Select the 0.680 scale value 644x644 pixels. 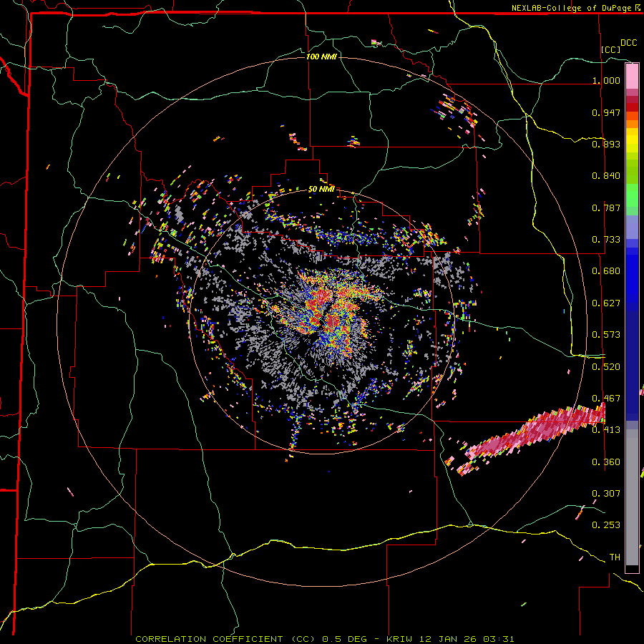(606, 271)
